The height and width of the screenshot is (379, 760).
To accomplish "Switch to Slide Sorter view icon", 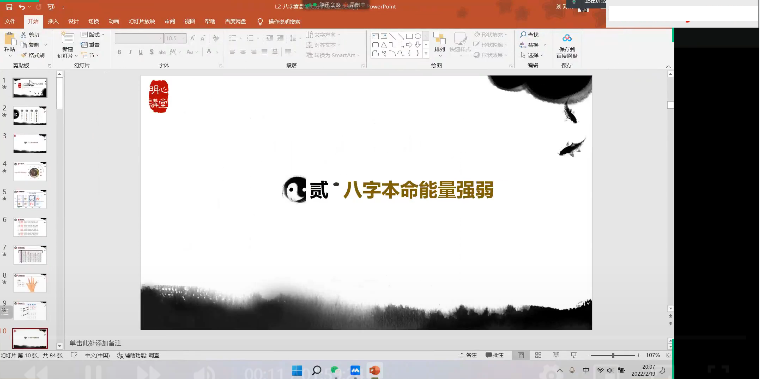I will click(x=539, y=355).
